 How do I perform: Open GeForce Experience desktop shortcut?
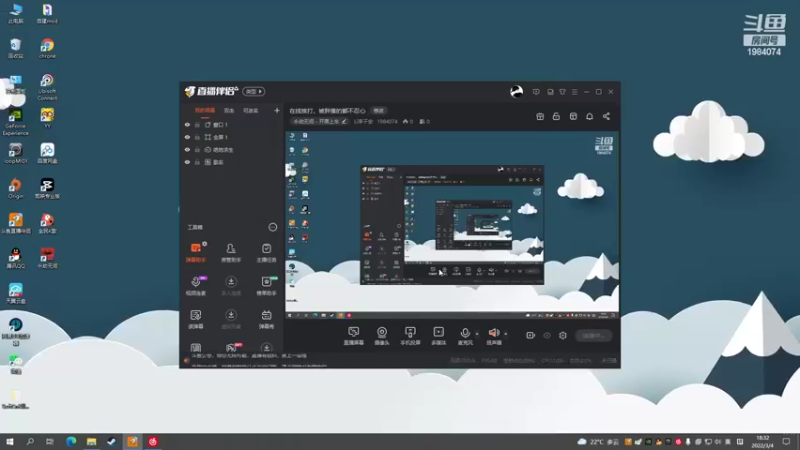click(x=15, y=122)
